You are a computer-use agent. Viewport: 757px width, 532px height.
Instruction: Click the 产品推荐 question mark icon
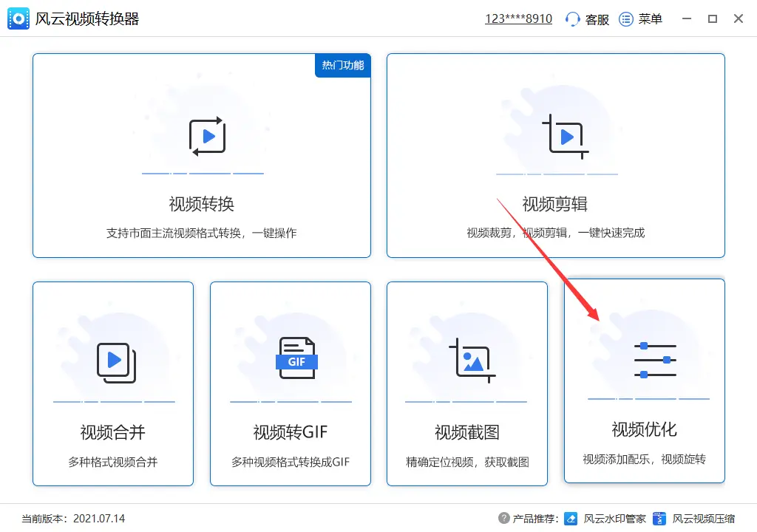point(504,518)
